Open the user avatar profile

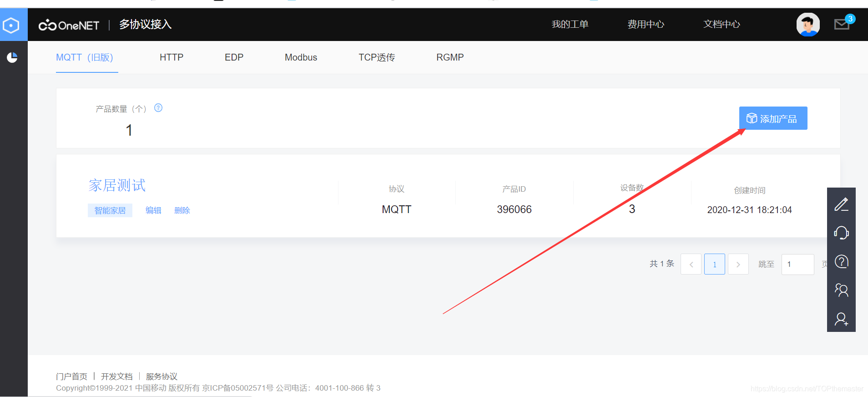808,25
